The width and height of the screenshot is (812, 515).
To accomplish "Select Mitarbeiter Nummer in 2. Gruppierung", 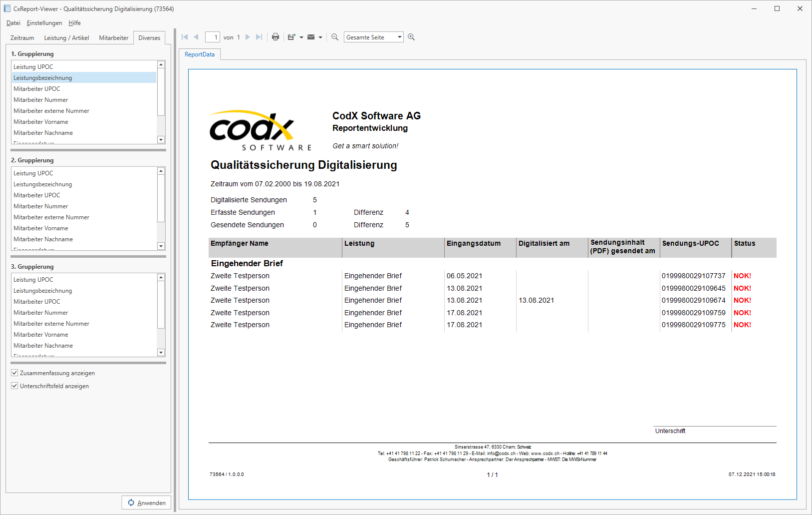I will (x=84, y=206).
